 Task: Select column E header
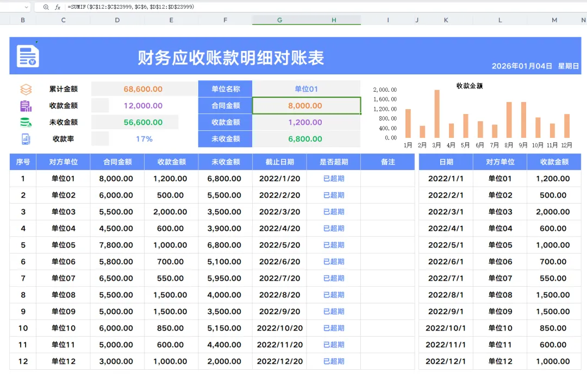point(171,20)
